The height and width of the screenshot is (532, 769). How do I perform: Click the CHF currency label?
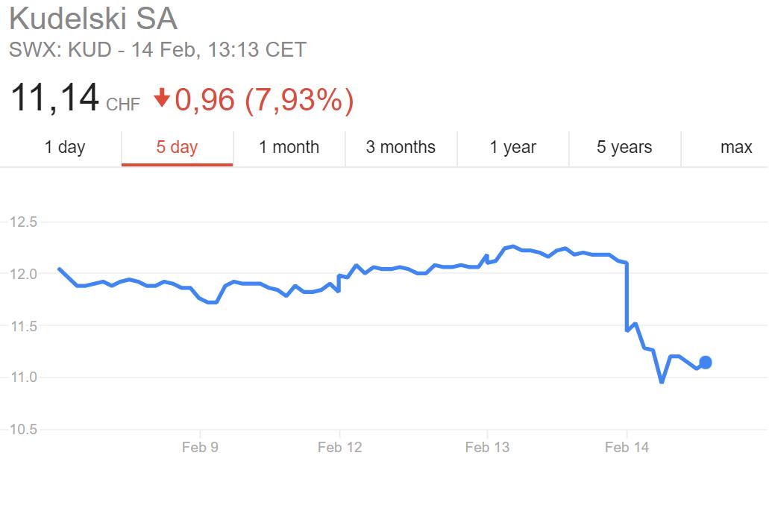pos(123,104)
